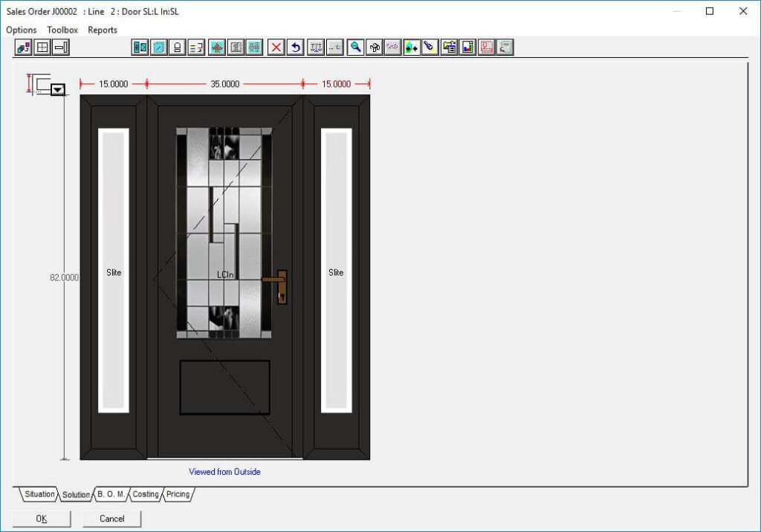Go to the Pricing tab

point(178,494)
